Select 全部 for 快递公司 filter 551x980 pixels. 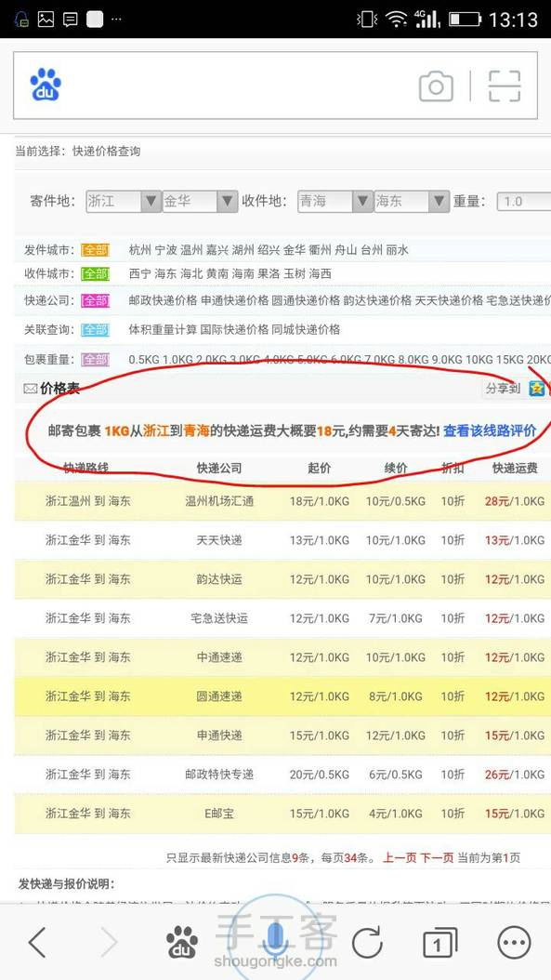point(95,300)
